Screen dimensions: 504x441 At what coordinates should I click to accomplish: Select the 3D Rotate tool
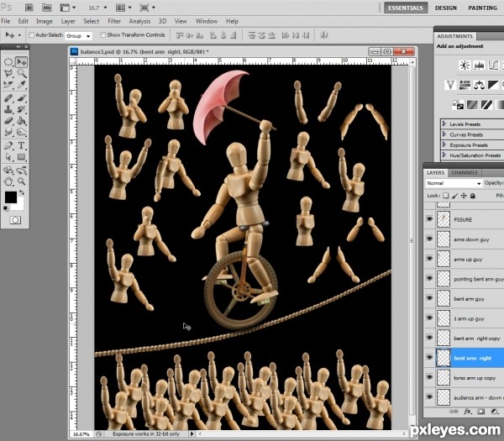(x=8, y=170)
